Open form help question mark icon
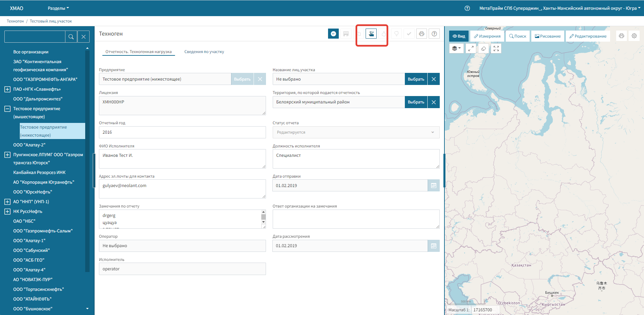644x315 pixels. click(x=434, y=34)
